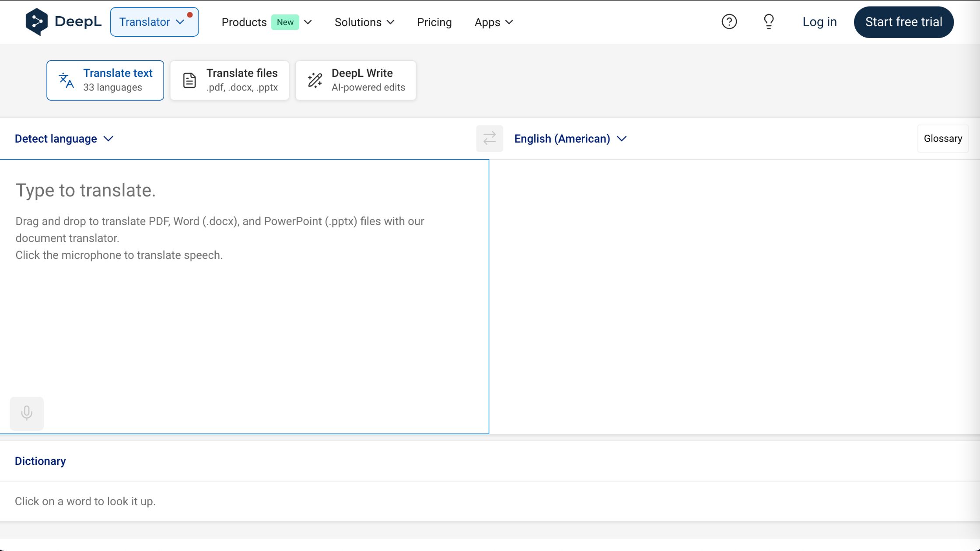Click the Translate files document icon

click(x=189, y=80)
